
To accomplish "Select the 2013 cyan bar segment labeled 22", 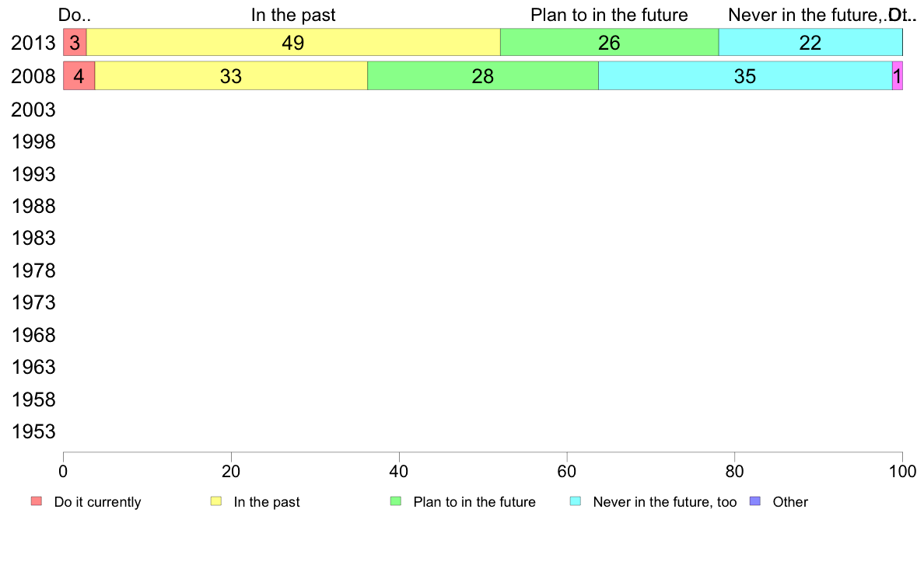I will (x=810, y=43).
